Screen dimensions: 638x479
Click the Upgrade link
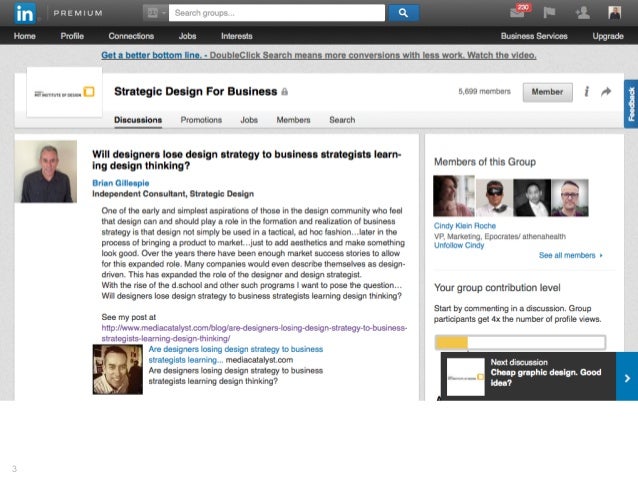(x=608, y=36)
